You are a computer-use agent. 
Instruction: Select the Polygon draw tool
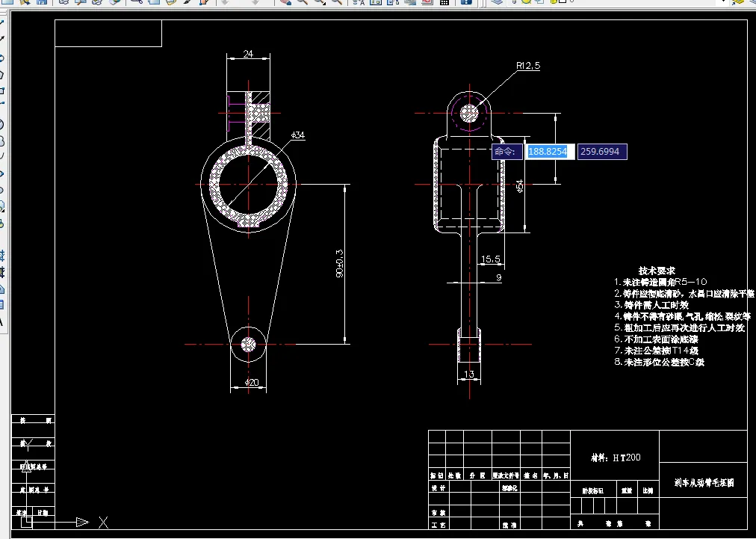pyautogui.click(x=1, y=75)
